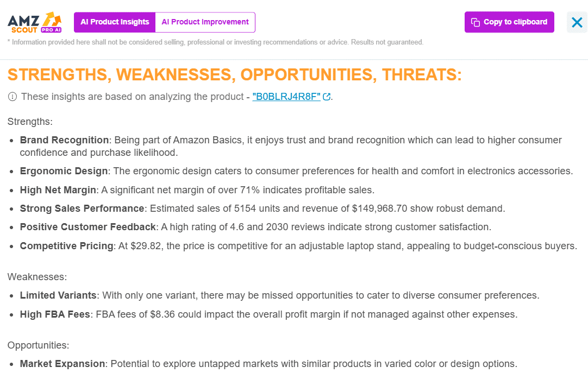Click the orange Strengths, Weaknesses, Opportunities, Threats heading
The width and height of the screenshot is (588, 373).
pyautogui.click(x=235, y=74)
